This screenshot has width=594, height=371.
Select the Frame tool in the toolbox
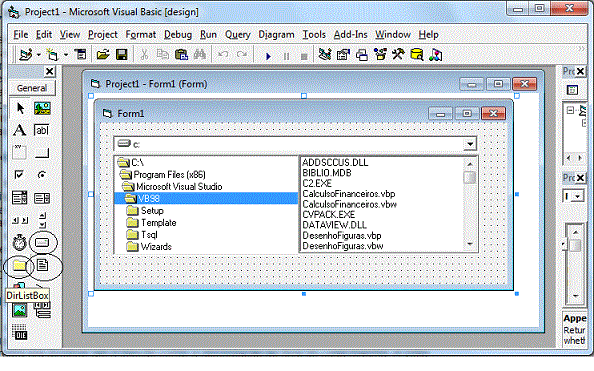[20, 152]
